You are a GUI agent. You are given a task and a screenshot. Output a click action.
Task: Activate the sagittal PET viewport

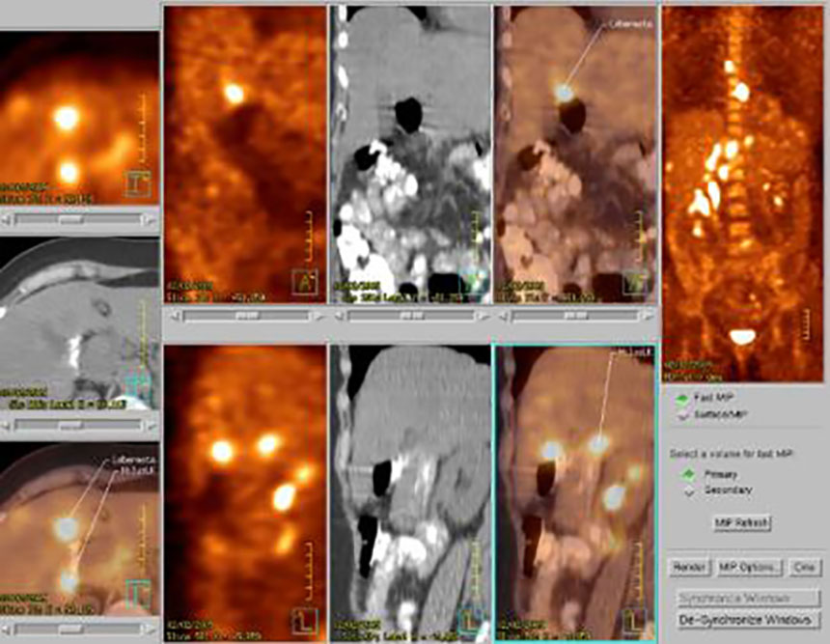[245, 493]
